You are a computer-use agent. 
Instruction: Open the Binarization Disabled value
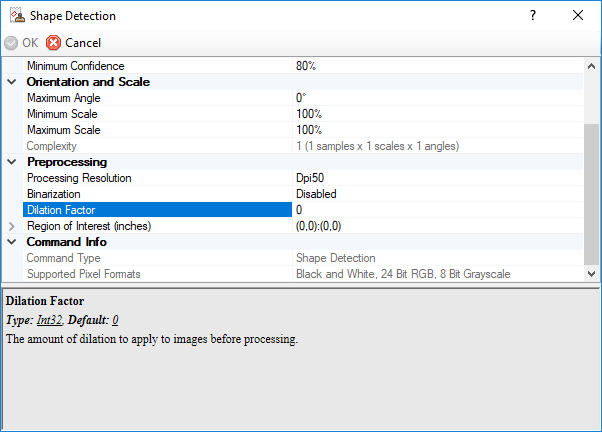316,194
